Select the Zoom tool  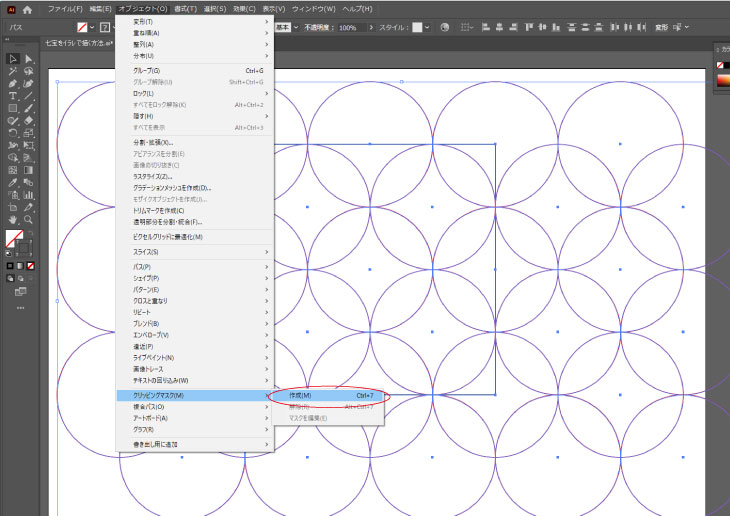tap(29, 219)
